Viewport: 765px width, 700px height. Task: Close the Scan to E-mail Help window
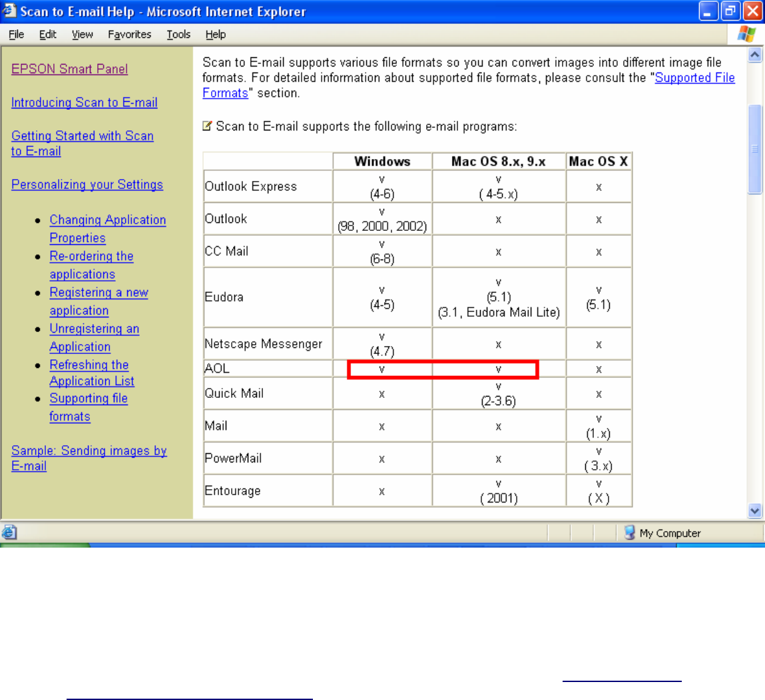coord(752,11)
